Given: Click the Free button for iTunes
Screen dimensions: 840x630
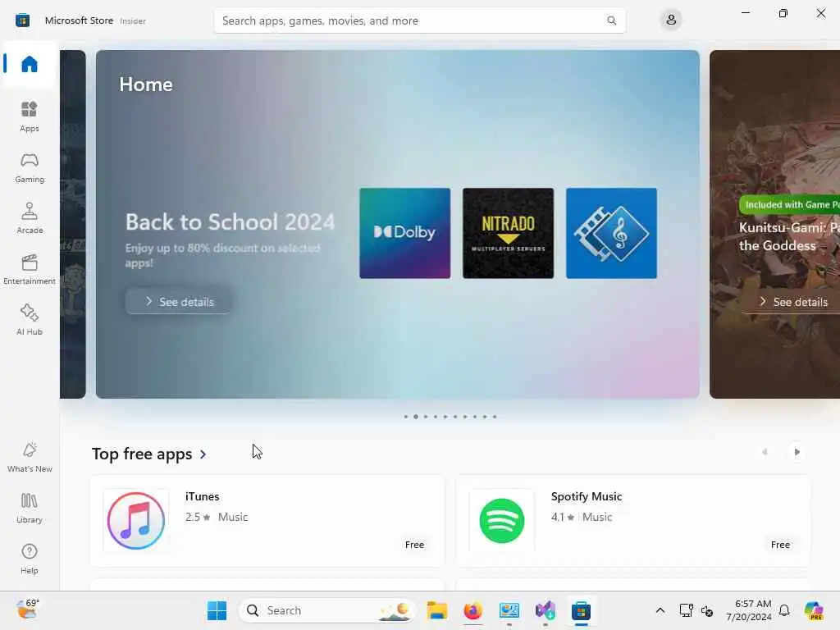Looking at the screenshot, I should (414, 545).
